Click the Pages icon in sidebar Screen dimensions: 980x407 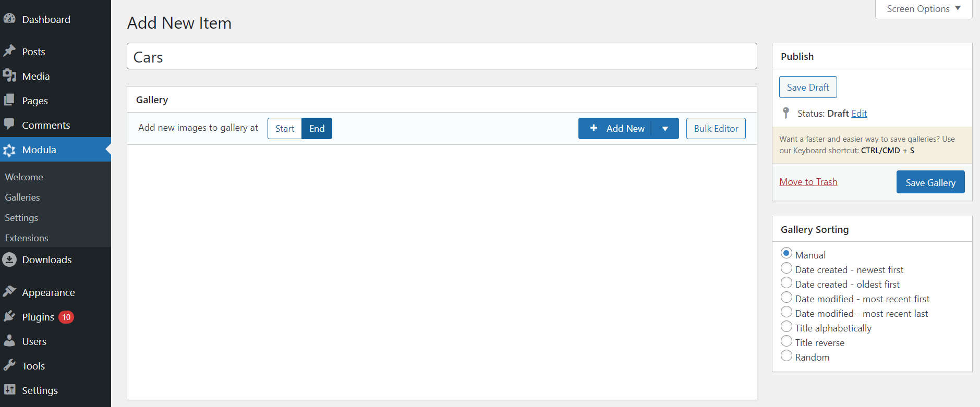coord(9,100)
